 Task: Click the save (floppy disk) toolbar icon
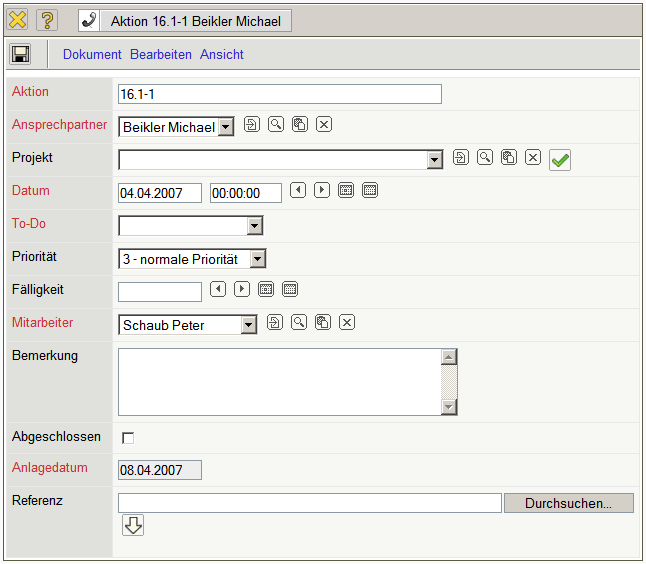(x=21, y=55)
